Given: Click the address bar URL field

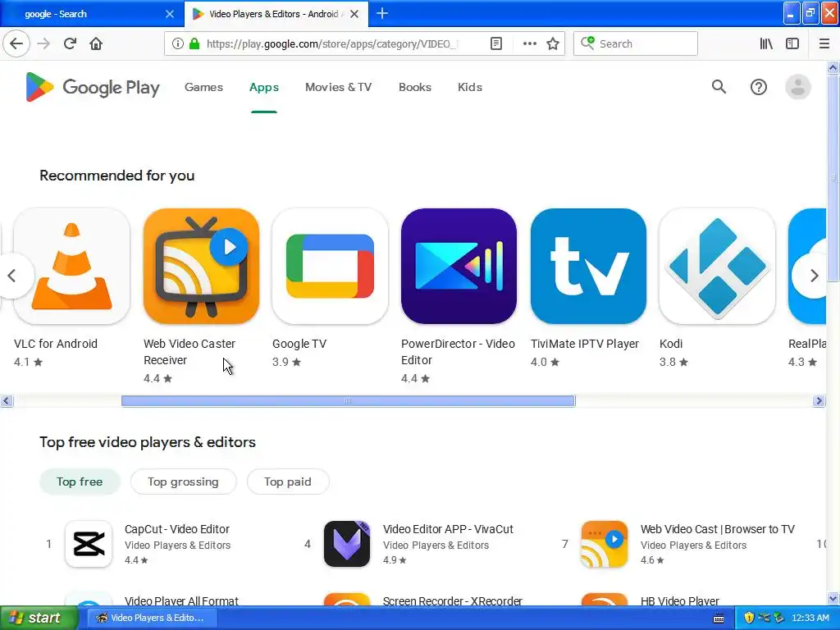Looking at the screenshot, I should click(331, 43).
